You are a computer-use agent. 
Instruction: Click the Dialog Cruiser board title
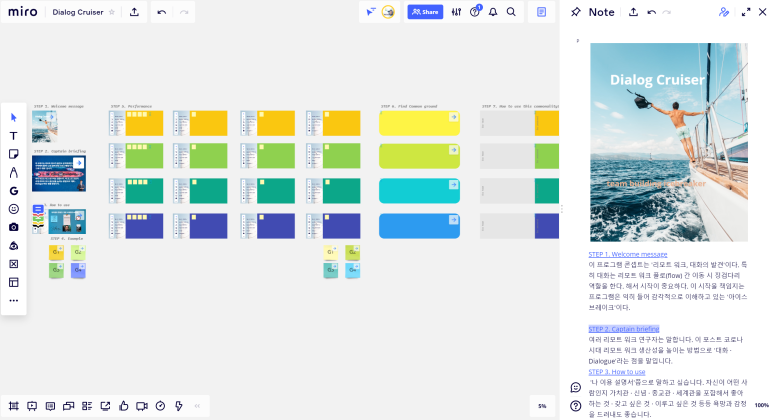pos(78,12)
